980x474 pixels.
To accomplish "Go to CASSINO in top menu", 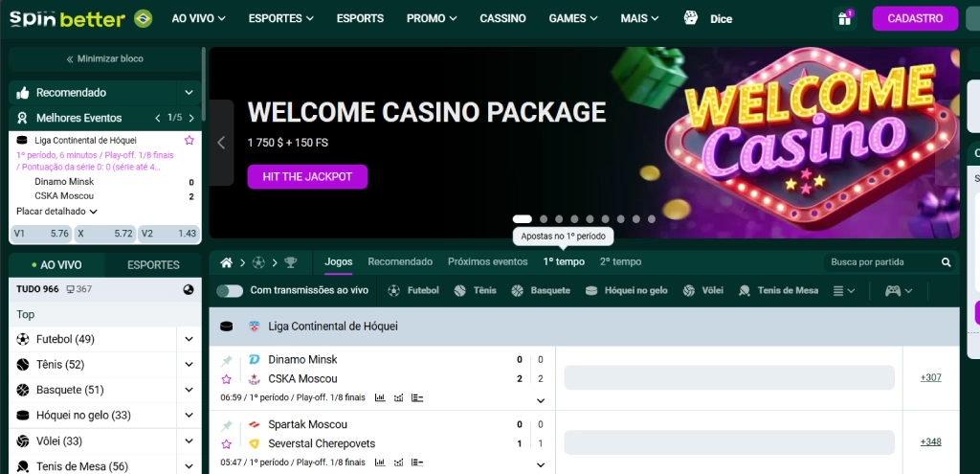I will (502, 19).
